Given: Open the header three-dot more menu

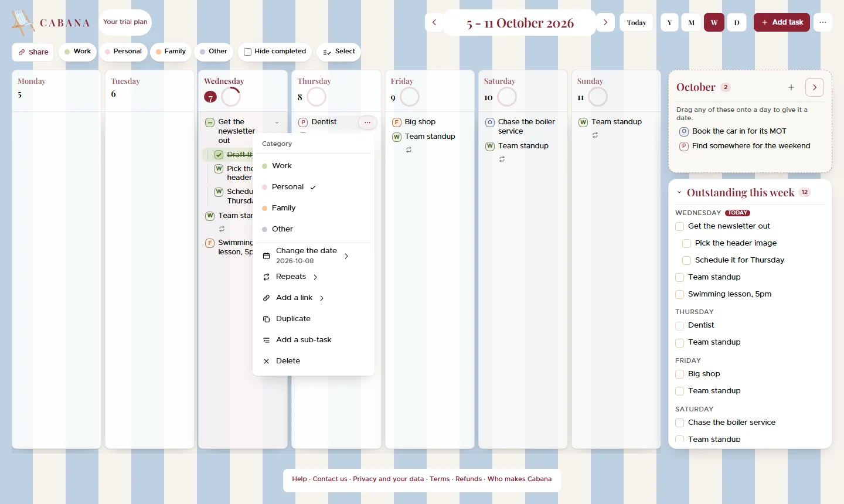Looking at the screenshot, I should [823, 22].
